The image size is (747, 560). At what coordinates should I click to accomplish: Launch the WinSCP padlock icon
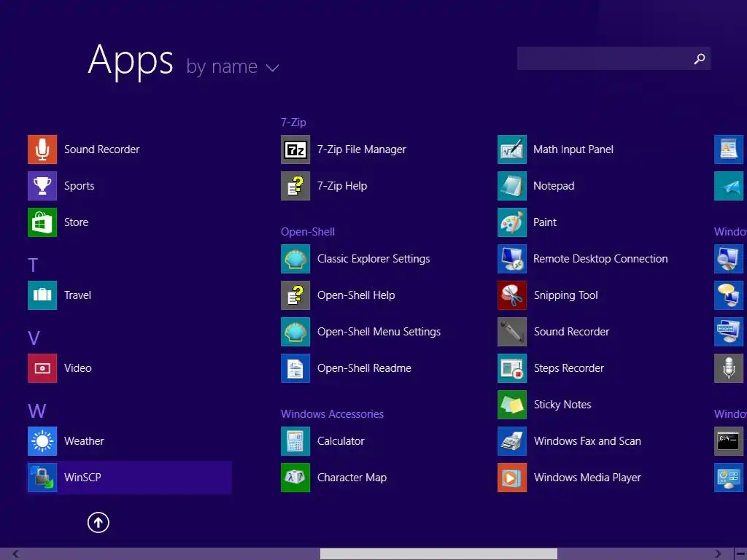[42, 477]
